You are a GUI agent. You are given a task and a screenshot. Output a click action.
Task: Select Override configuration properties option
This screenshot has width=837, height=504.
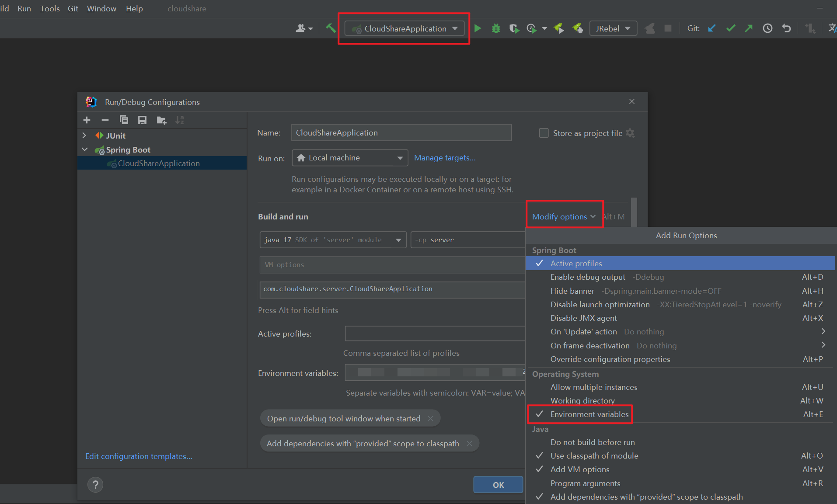pos(680,359)
